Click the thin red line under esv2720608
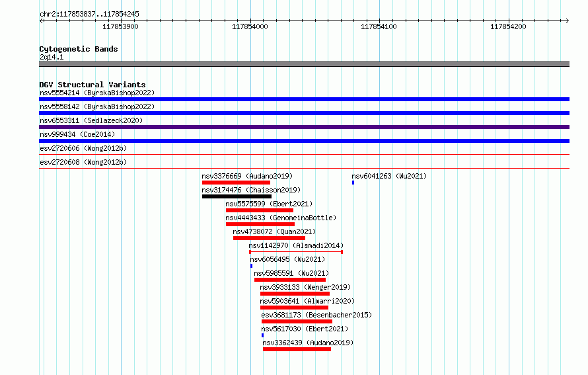 point(304,168)
